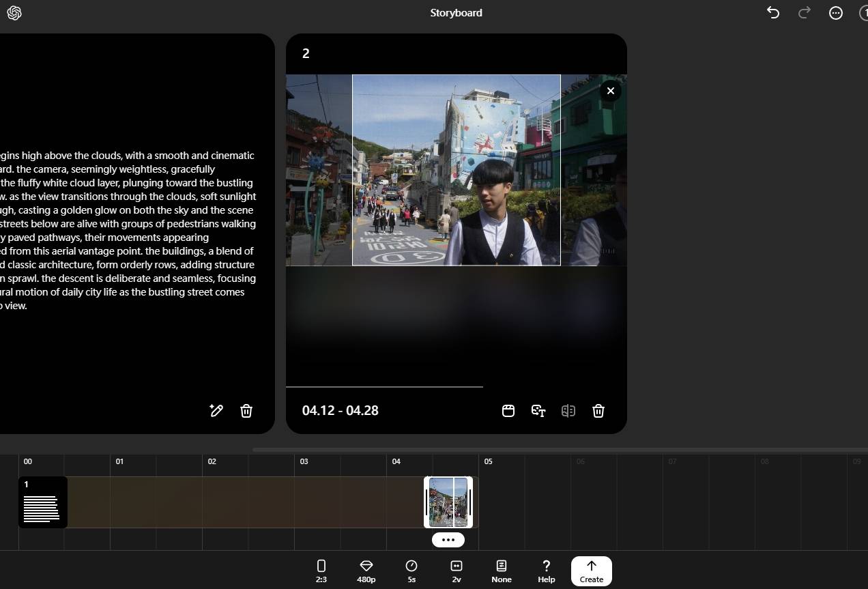
Task: Open the None preset selector
Action: [x=502, y=571]
